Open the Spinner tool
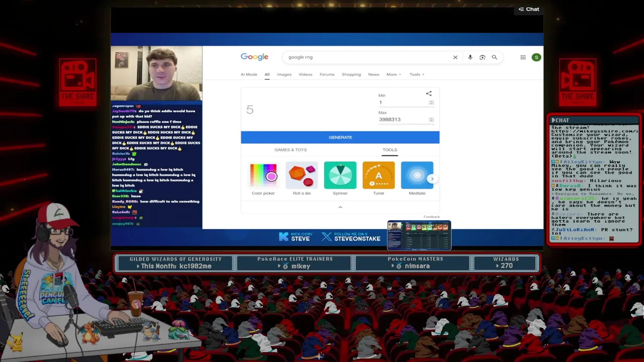Screen dimensions: 644x362 (340, 178)
